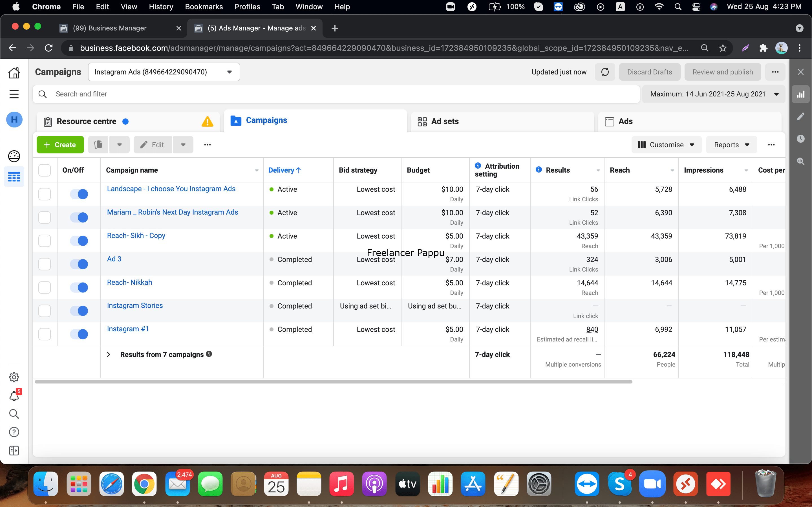Open the Instagram Stories campaign link
Screen dimensions: 812x507
click(x=135, y=305)
